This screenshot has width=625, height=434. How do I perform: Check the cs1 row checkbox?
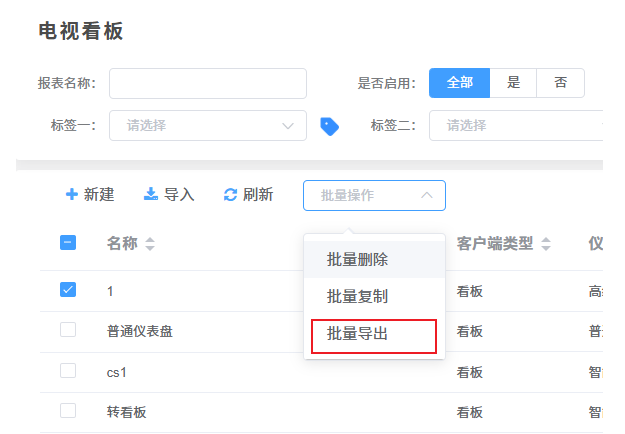[x=68, y=370]
